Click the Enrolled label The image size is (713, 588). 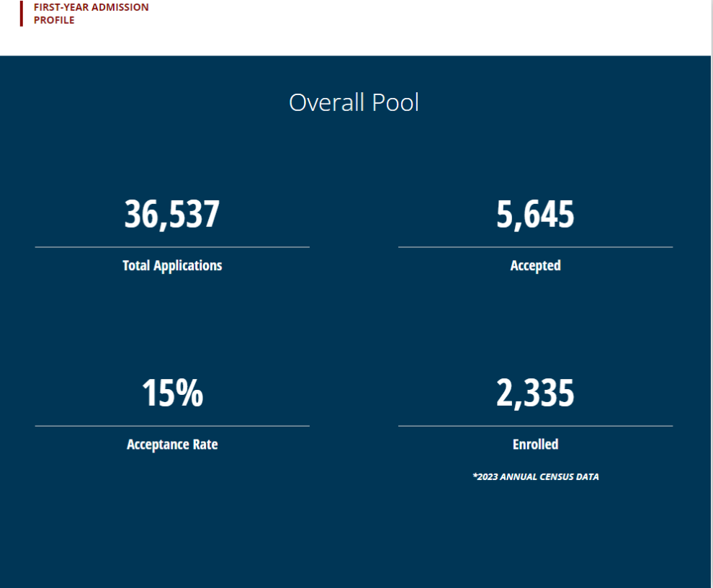(535, 445)
